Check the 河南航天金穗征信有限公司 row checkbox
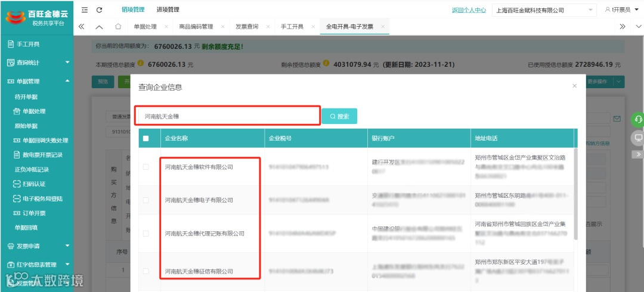 click(x=146, y=271)
